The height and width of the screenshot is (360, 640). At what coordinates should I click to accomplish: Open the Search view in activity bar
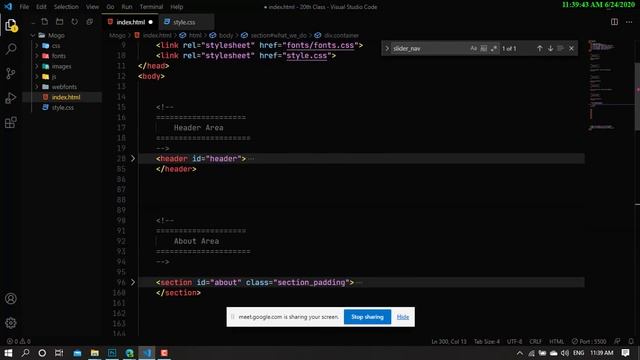11,49
